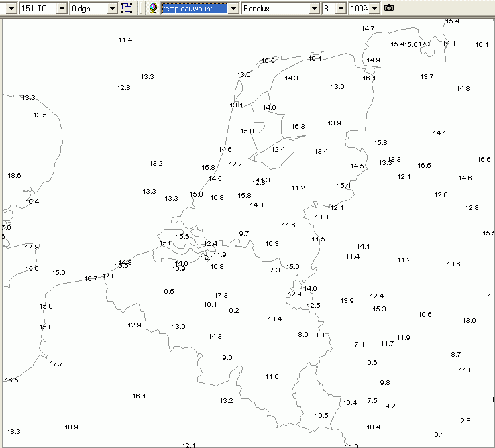Open the font size 8 dropdown arrow
This screenshot has height=448, width=495.
tap(341, 9)
